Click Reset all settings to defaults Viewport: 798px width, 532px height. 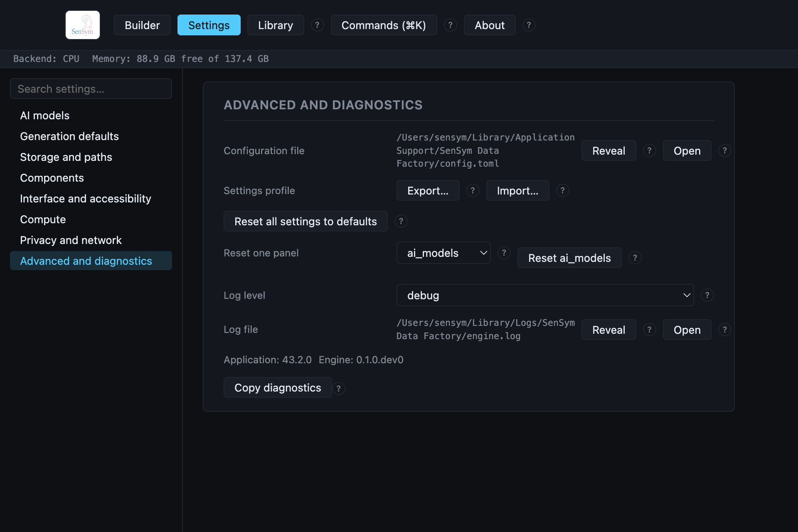pyautogui.click(x=305, y=221)
